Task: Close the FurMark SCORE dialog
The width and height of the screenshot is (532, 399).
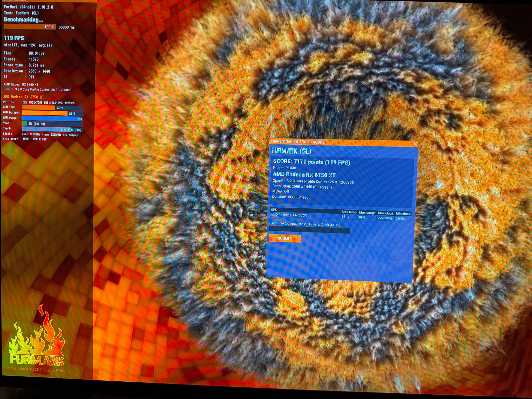Action: point(415,144)
